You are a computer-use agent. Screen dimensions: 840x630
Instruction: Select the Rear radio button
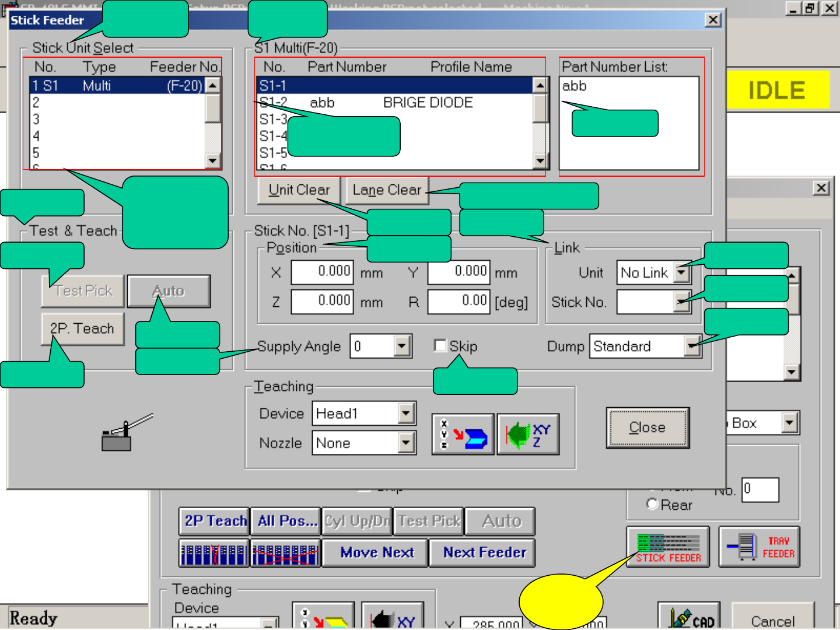[652, 504]
